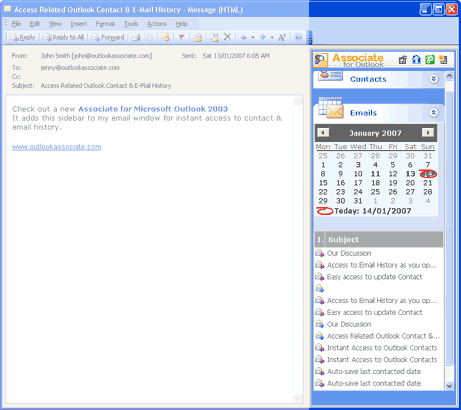Click the January 2007 calendar title
Image resolution: width=461 pixels, height=410 pixels.
click(375, 133)
